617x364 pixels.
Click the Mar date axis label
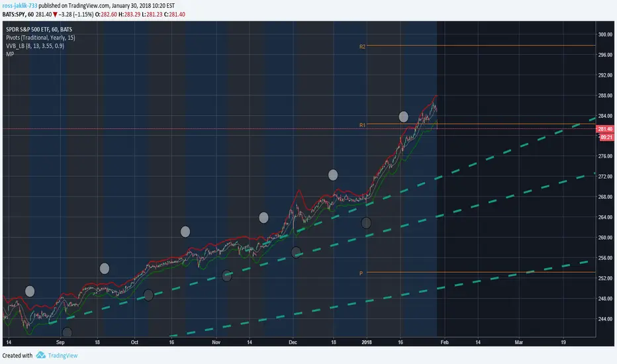(519, 342)
